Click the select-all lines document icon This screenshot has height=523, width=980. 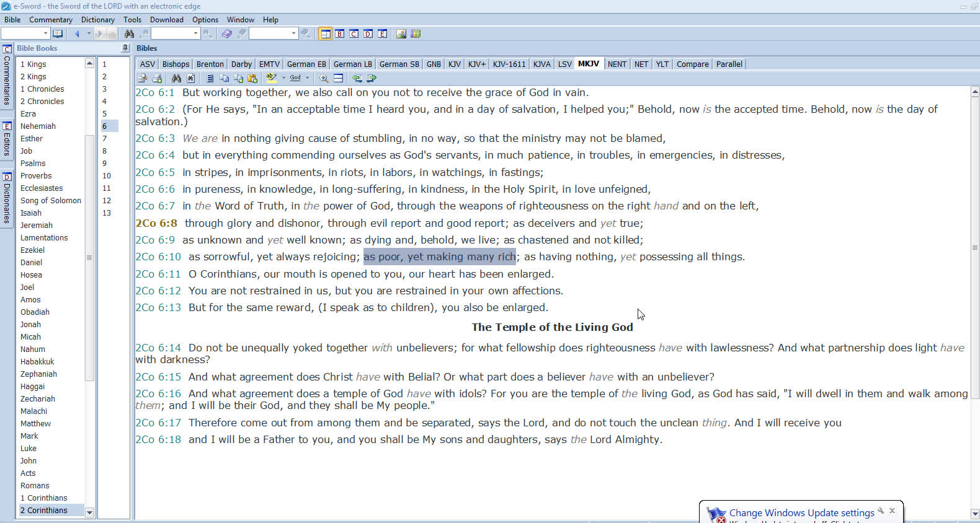[x=210, y=78]
